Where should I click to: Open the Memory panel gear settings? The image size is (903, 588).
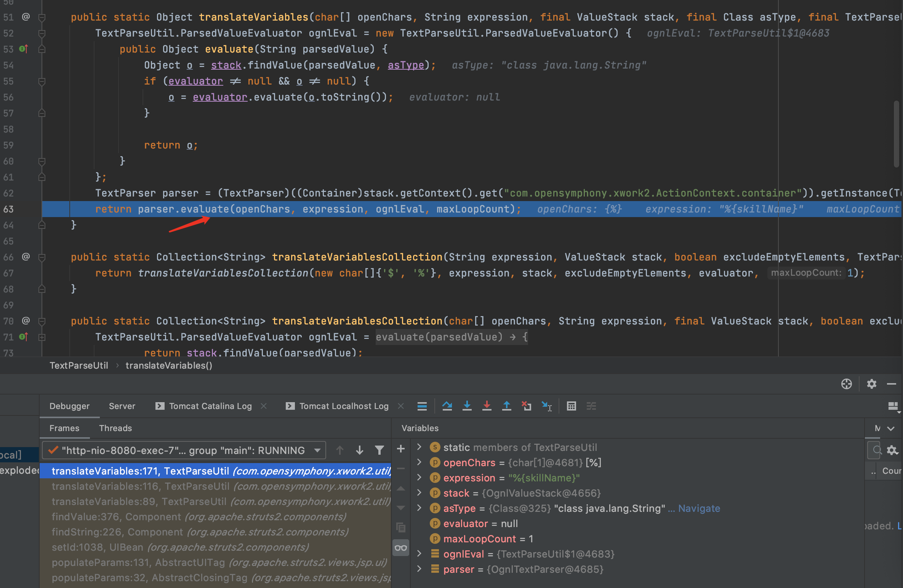[x=892, y=450]
